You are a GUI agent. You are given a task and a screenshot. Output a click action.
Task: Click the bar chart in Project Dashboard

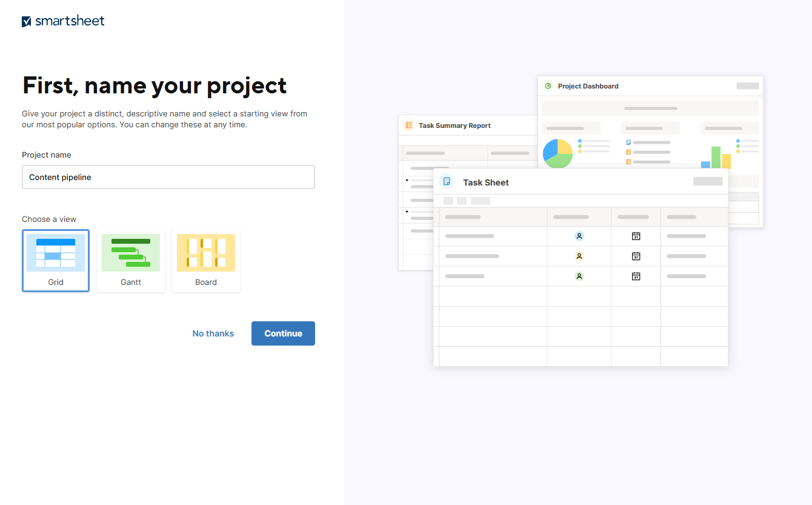pyautogui.click(x=716, y=157)
